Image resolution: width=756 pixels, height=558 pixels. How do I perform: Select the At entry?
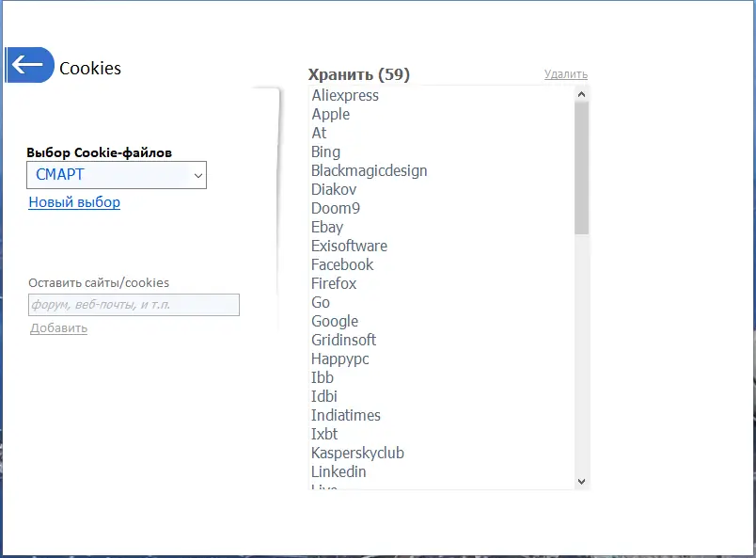pyautogui.click(x=319, y=134)
